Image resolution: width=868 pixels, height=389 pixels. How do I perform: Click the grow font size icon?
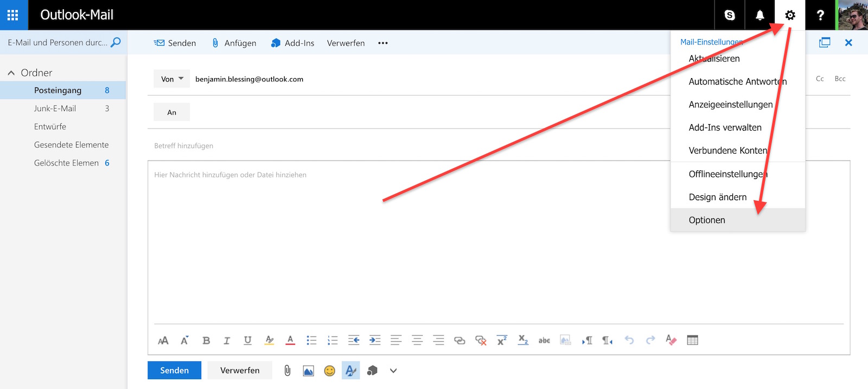184,341
